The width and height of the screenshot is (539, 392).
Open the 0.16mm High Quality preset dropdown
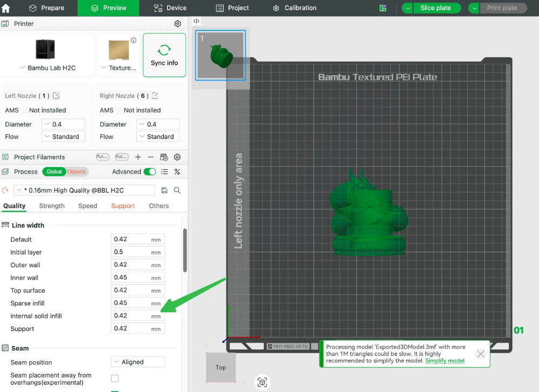tap(84, 190)
